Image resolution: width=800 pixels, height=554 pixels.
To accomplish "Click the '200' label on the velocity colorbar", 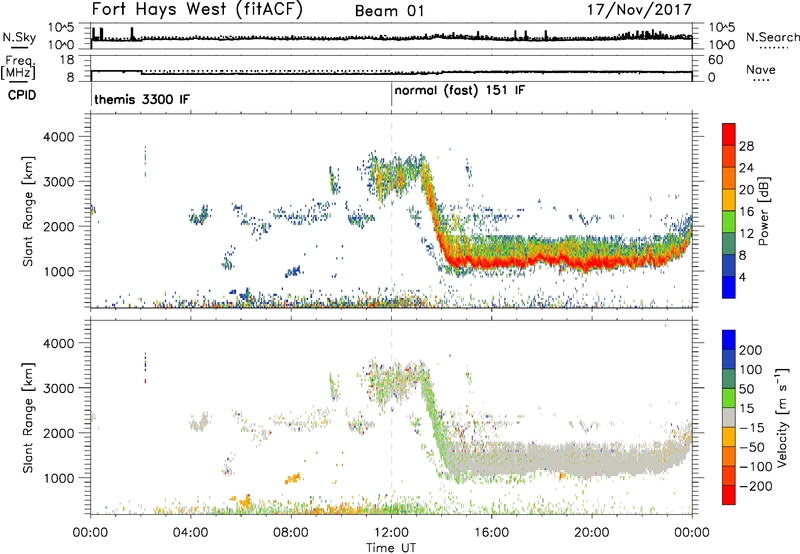I will point(751,350).
